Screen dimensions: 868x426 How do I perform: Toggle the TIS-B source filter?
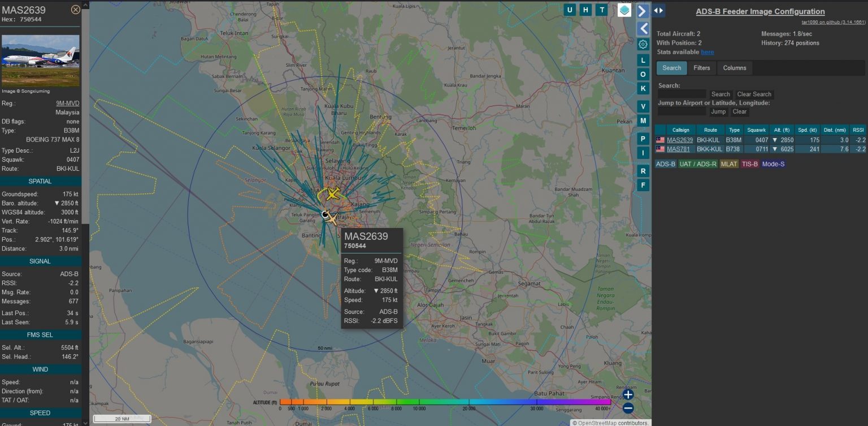point(749,165)
